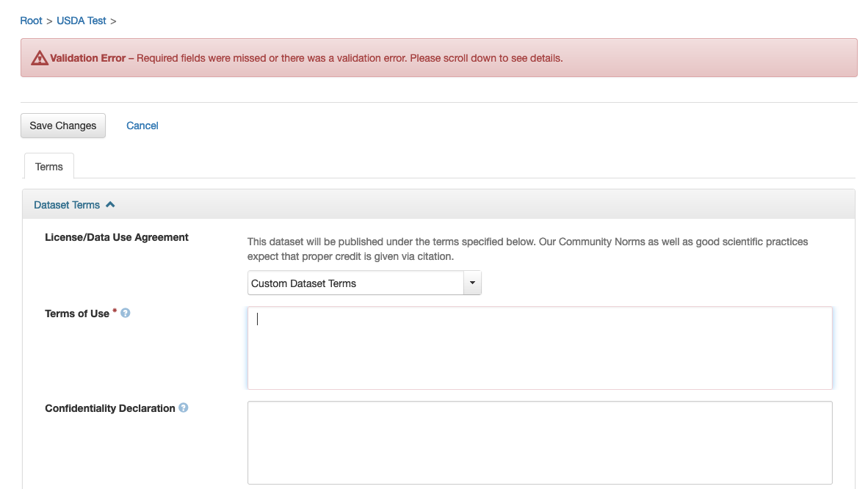Collapse the Dataset Terms panel header
The image size is (868, 489).
point(67,205)
